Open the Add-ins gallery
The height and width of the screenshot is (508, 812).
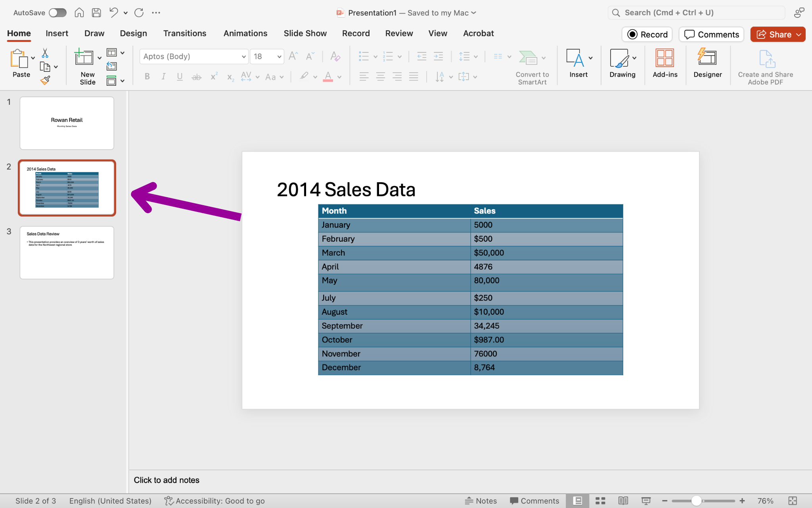point(665,63)
